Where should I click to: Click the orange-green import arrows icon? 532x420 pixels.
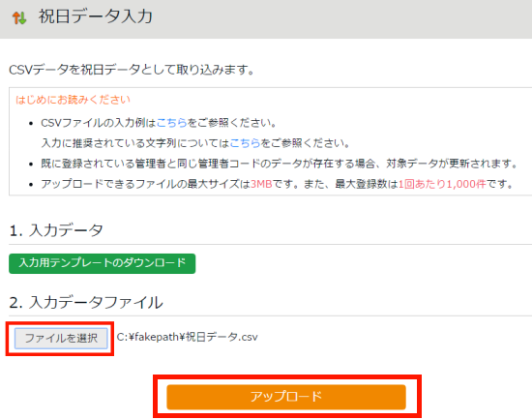click(x=19, y=17)
